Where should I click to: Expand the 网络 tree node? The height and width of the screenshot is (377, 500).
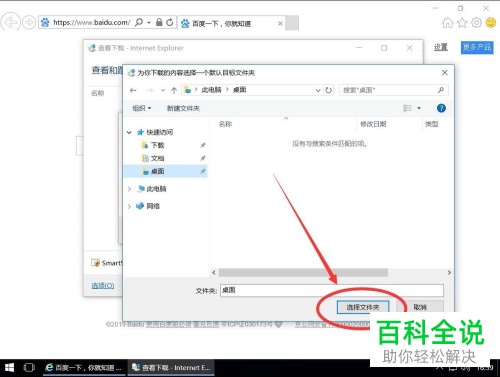129,206
